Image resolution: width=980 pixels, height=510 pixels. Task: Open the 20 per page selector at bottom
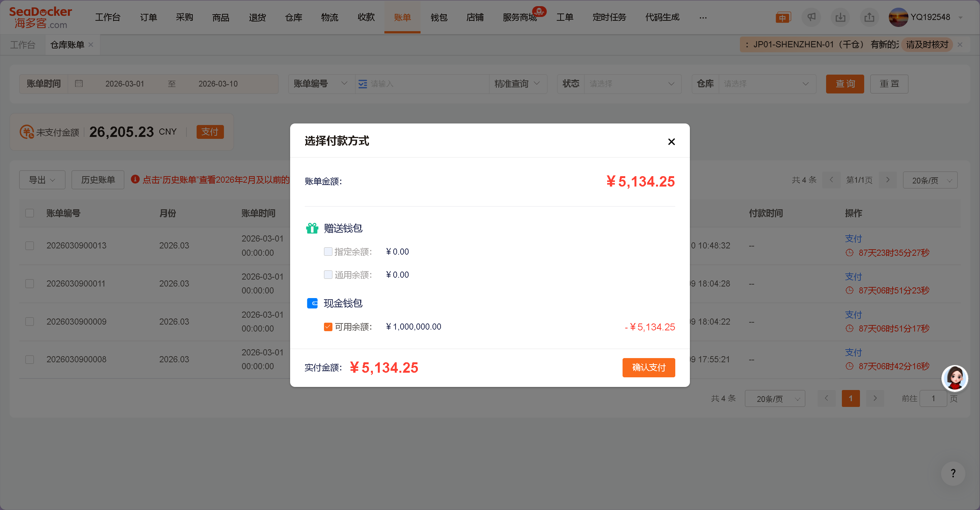(x=775, y=399)
